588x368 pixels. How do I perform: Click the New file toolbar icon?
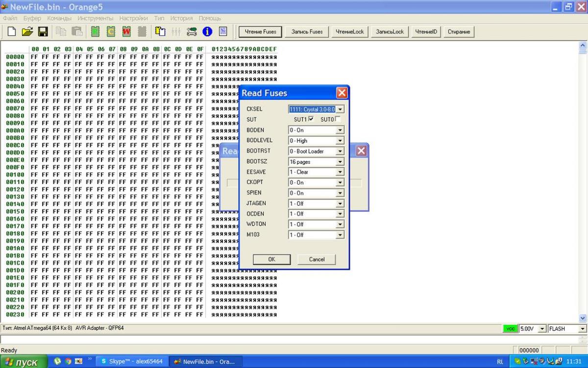coord(11,32)
